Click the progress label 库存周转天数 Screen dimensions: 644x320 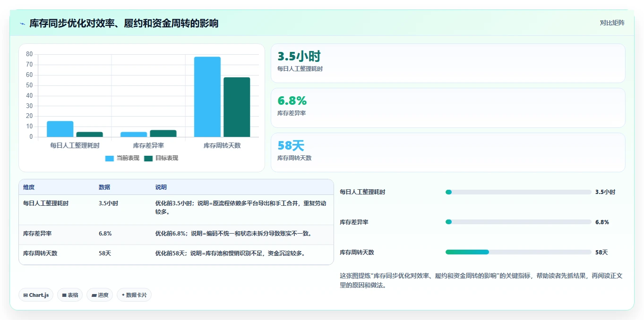point(357,252)
